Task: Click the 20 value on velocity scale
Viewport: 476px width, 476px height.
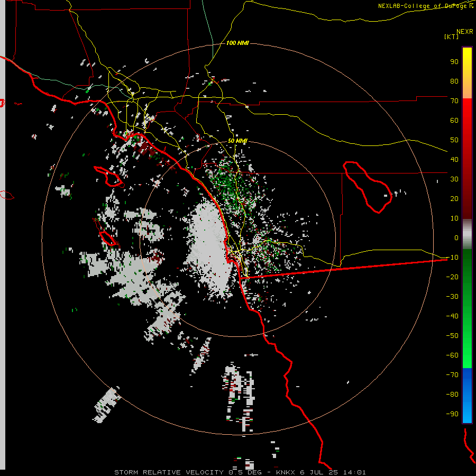Action: tap(454, 199)
